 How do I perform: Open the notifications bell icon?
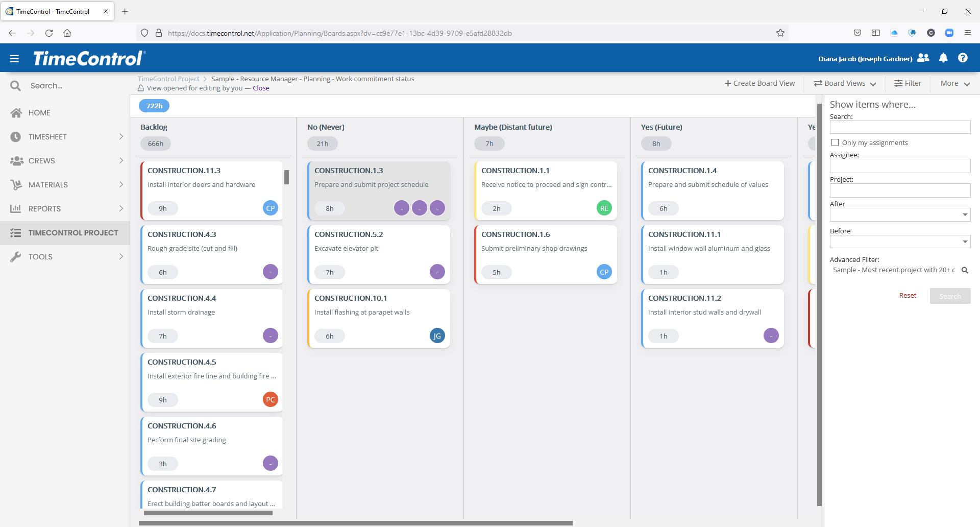pos(943,58)
